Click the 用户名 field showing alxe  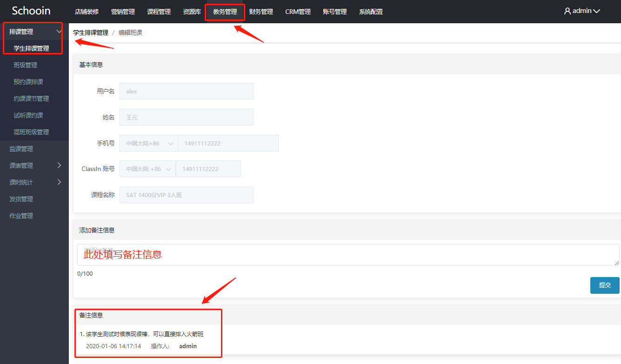(187, 91)
